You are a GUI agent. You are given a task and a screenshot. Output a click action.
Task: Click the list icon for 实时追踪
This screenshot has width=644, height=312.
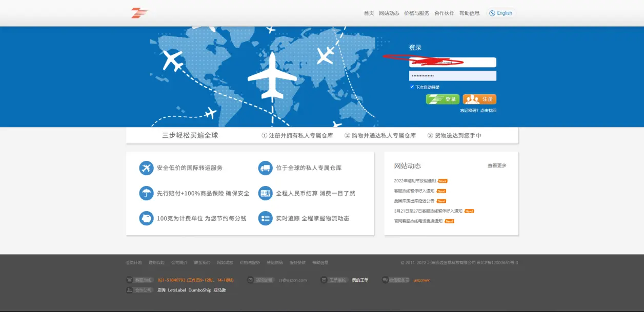click(265, 218)
